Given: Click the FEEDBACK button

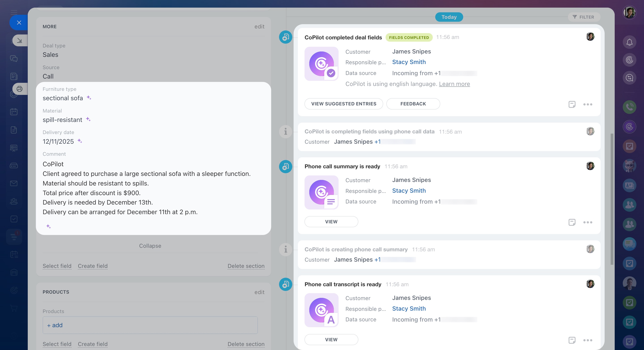Looking at the screenshot, I should pos(413,104).
